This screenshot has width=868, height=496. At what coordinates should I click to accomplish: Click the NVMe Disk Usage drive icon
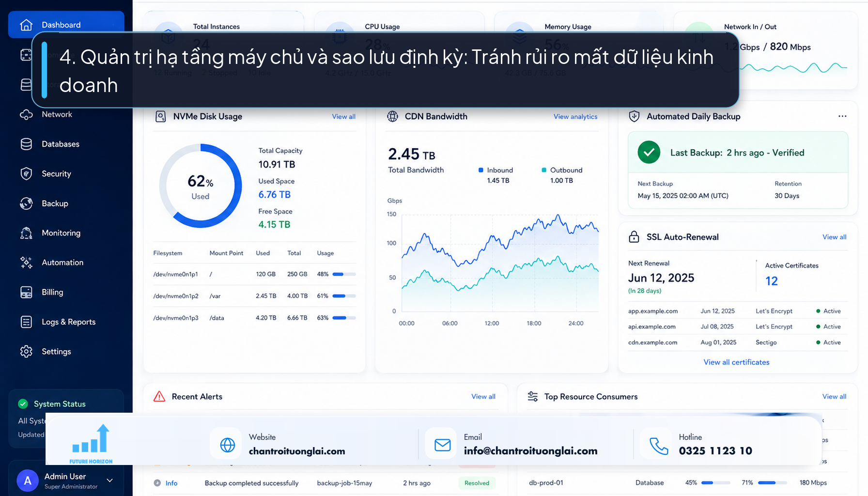tap(160, 117)
